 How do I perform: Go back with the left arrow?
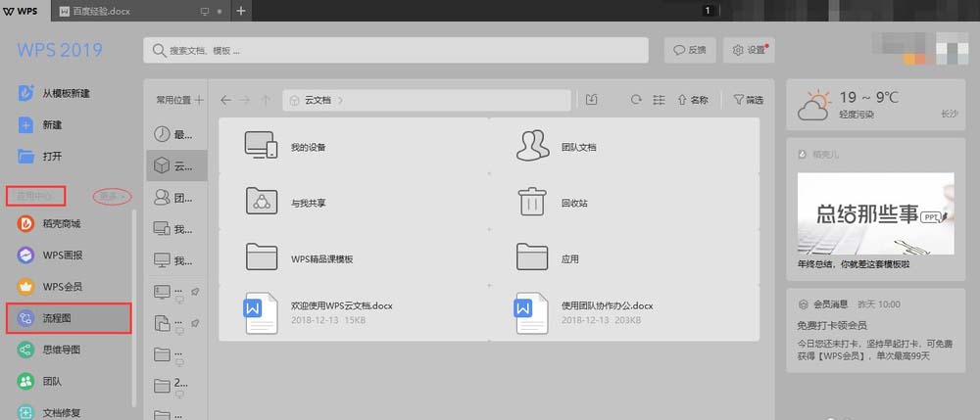click(225, 100)
